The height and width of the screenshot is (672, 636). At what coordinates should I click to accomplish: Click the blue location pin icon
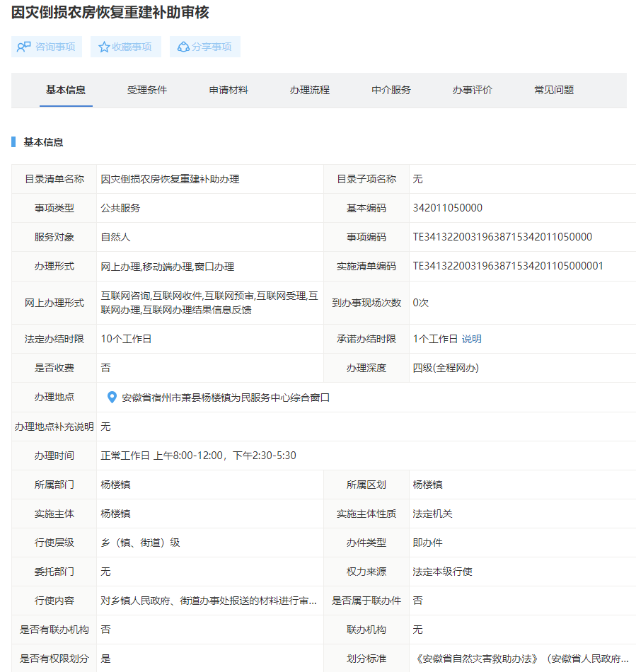click(x=111, y=398)
